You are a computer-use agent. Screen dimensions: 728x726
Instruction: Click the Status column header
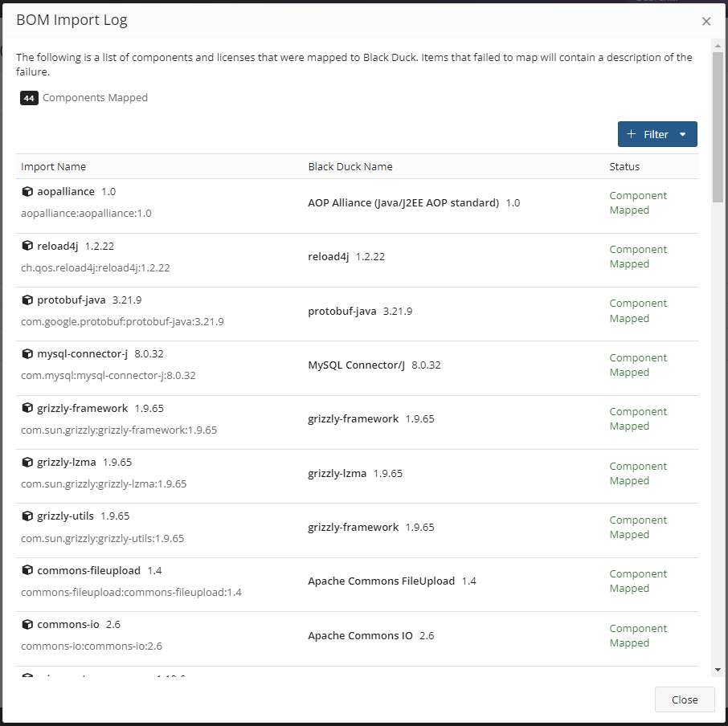(624, 166)
